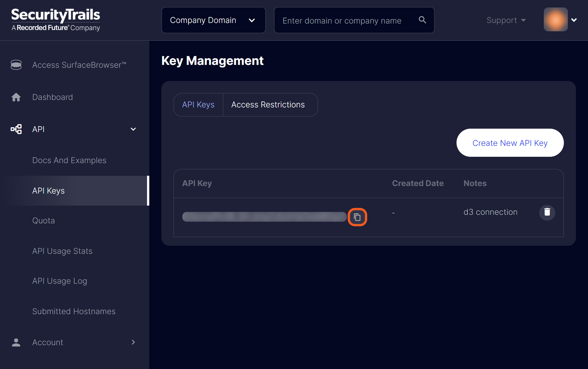Click the SecurityTrails logo
The height and width of the screenshot is (369, 588).
pos(56,20)
